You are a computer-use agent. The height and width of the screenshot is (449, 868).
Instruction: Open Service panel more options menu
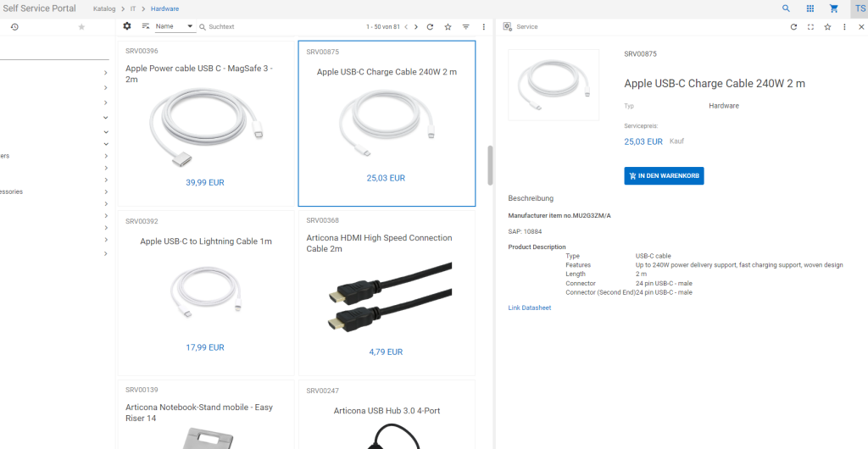pos(844,26)
